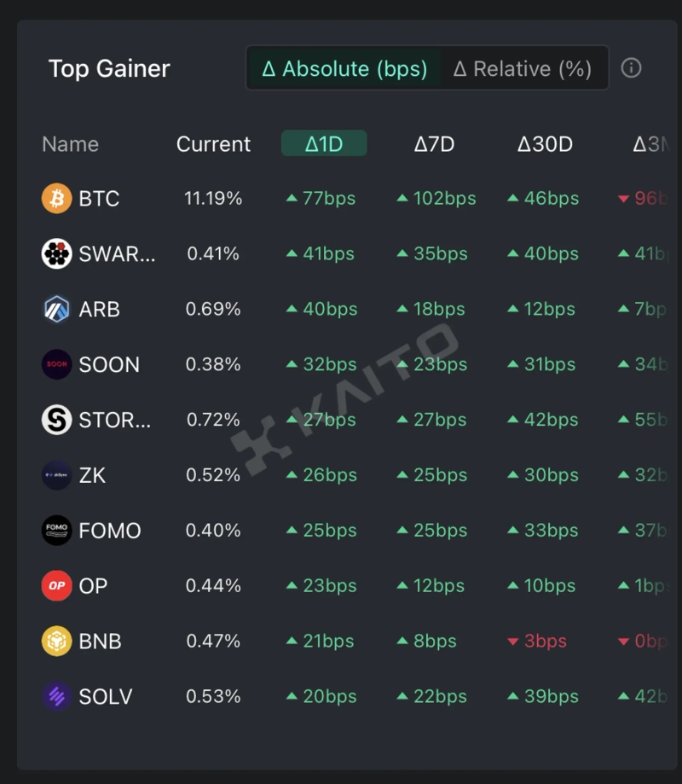Click the ZK token logo icon
Image resolution: width=682 pixels, height=784 pixels.
click(x=57, y=475)
